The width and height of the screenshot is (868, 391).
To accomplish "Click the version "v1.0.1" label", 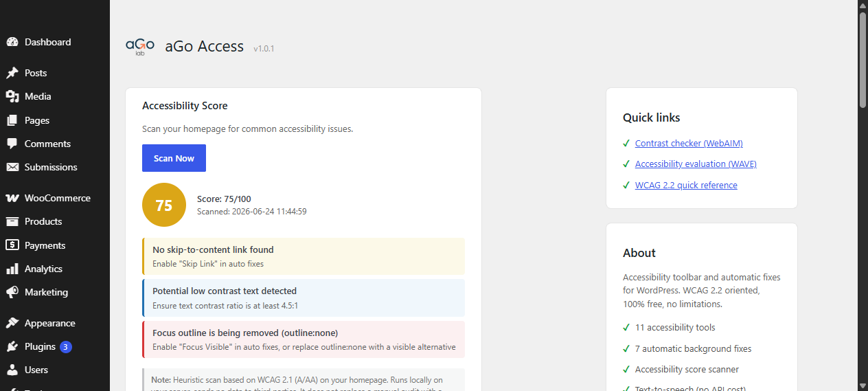I will 264,49.
